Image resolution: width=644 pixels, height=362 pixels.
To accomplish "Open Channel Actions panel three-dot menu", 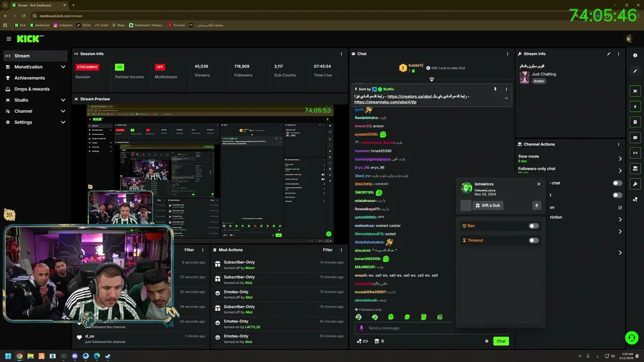I will coord(618,144).
